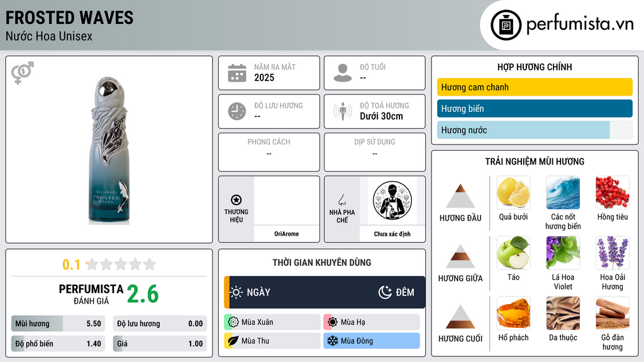Click the nose icon above Nhà pha chế
Viewport: 644px width, 362px height.
point(341,200)
